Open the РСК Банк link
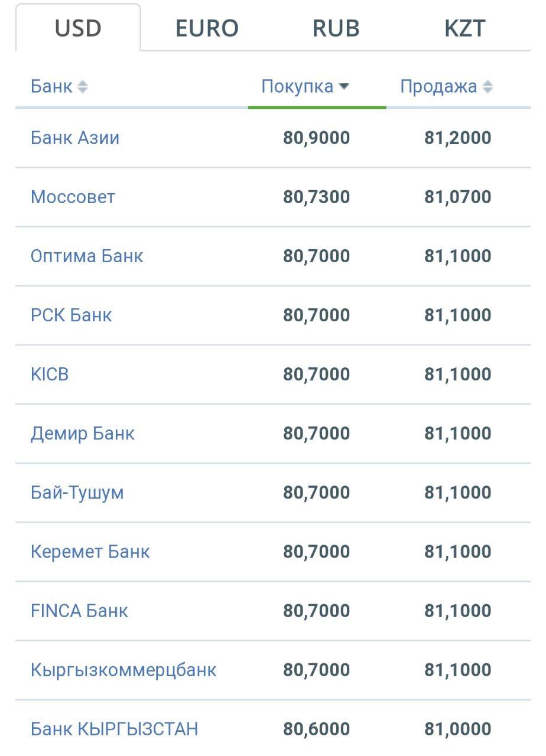Viewport: 546px width, 756px height. [x=71, y=315]
